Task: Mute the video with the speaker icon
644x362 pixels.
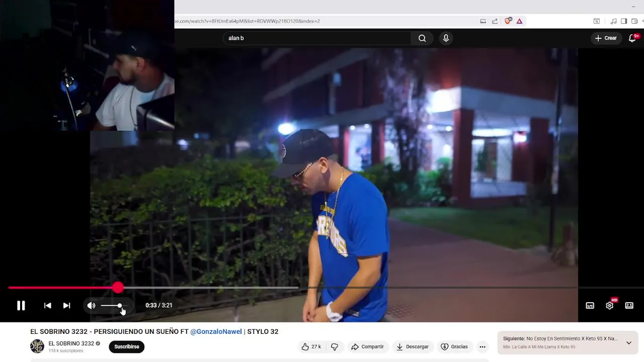Action: pos(91,305)
